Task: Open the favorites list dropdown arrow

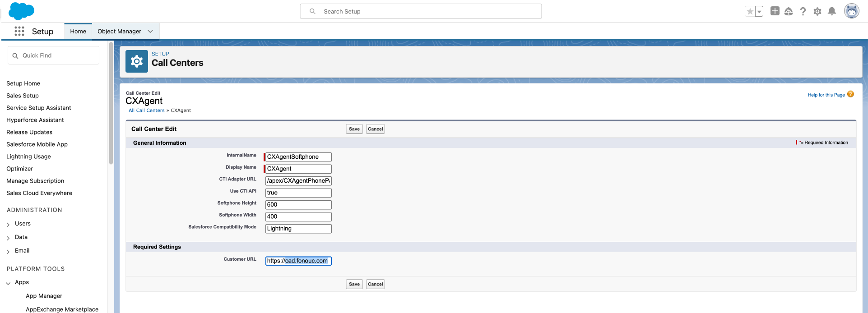Action: (759, 11)
